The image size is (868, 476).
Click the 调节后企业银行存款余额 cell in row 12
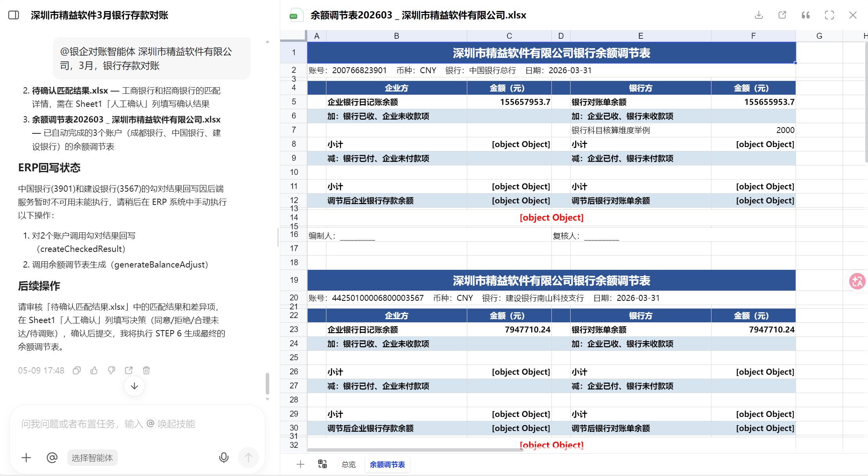click(x=396, y=201)
